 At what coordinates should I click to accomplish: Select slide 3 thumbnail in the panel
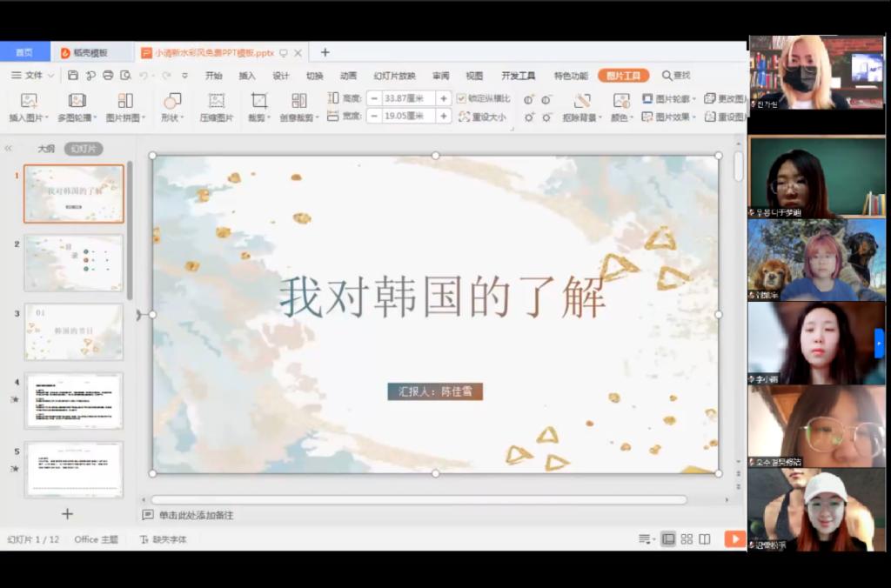[74, 331]
